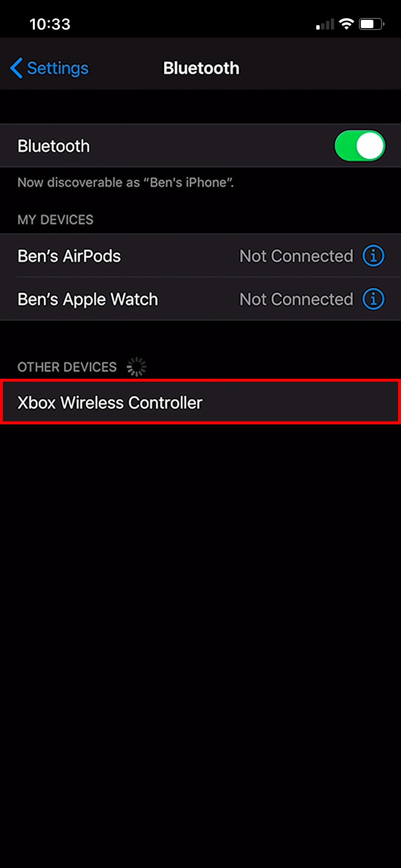Tap AirPods Not Connected status

click(x=296, y=256)
